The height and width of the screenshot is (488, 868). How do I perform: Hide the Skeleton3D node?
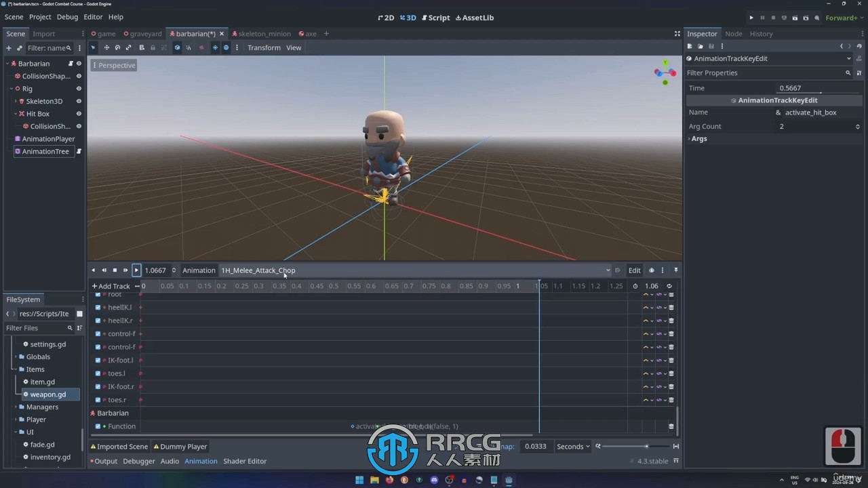point(79,101)
